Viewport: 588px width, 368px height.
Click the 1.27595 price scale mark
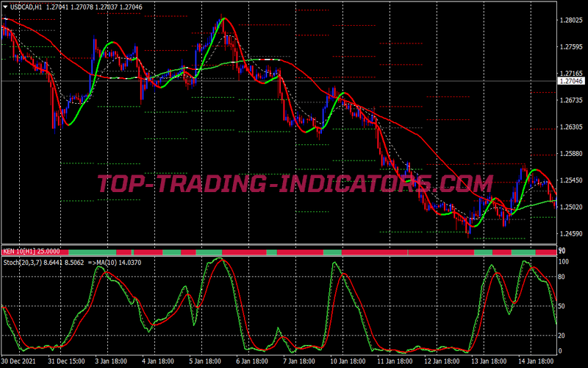pos(572,47)
